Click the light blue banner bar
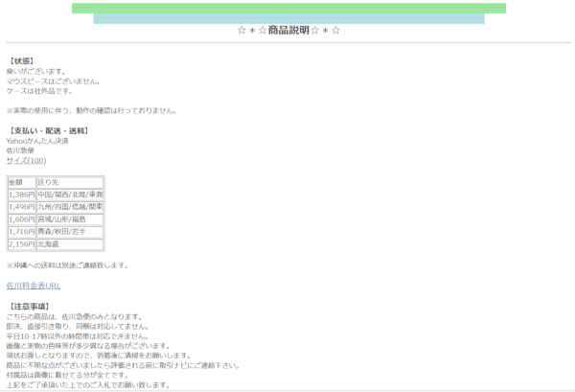The height and width of the screenshot is (392, 575). tap(288, 18)
